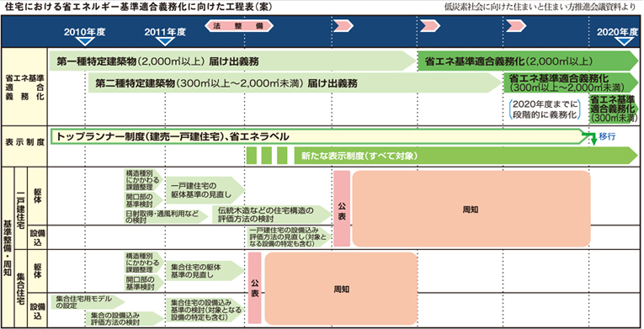Click the 2010年度 triangle marker

[x=85, y=41]
